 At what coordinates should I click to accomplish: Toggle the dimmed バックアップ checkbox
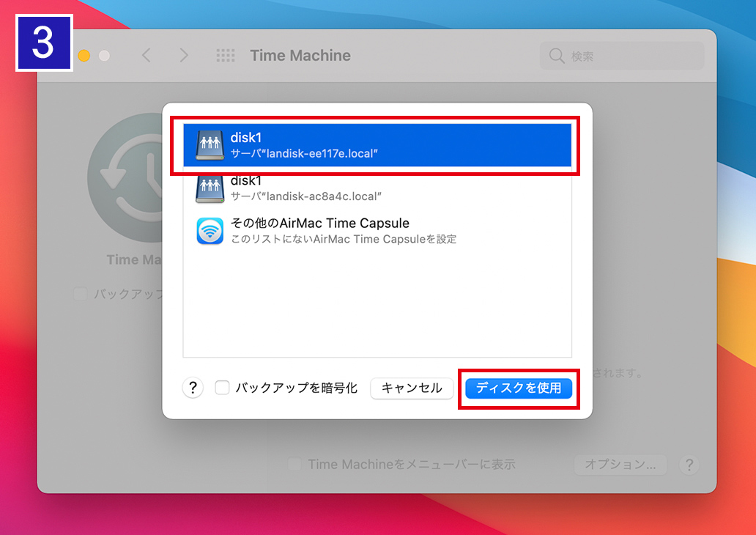81,293
